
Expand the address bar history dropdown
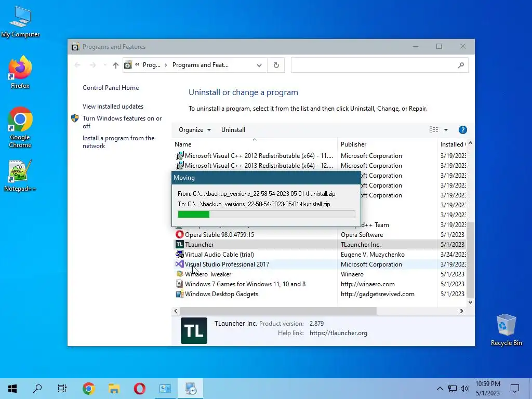click(x=259, y=65)
